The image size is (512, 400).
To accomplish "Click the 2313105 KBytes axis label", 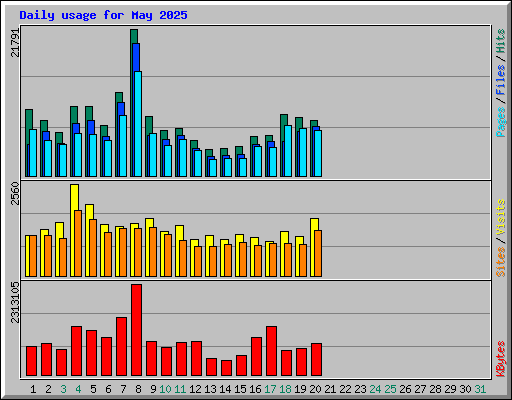I will pos(15,302).
